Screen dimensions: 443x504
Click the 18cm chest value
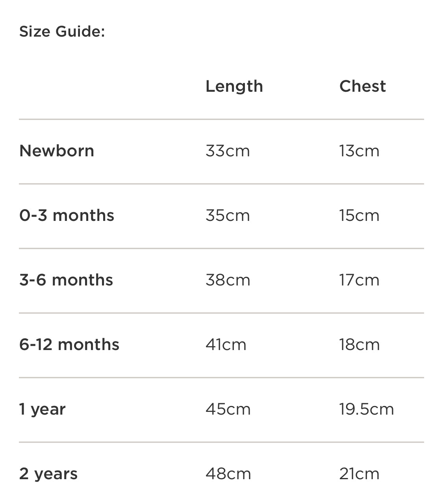[x=359, y=345]
